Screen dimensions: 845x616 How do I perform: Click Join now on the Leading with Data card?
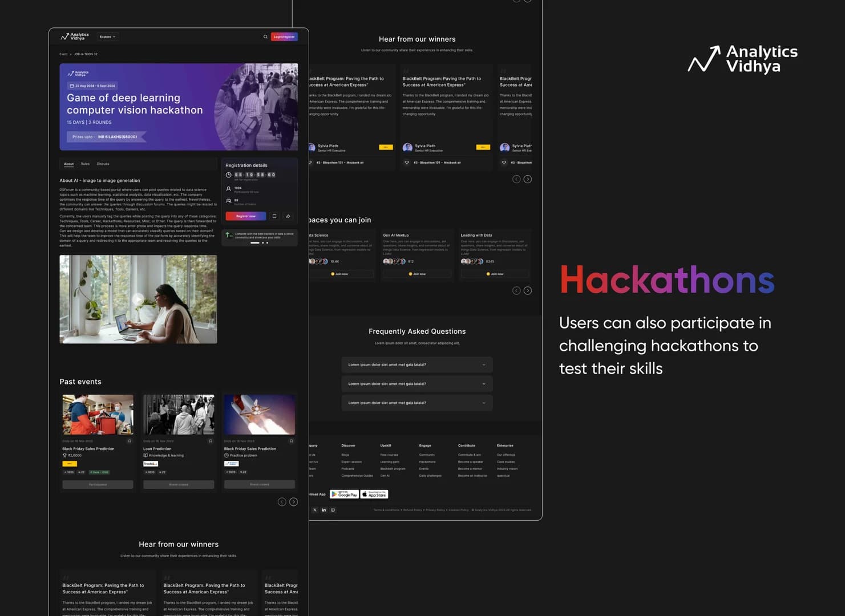(x=495, y=274)
